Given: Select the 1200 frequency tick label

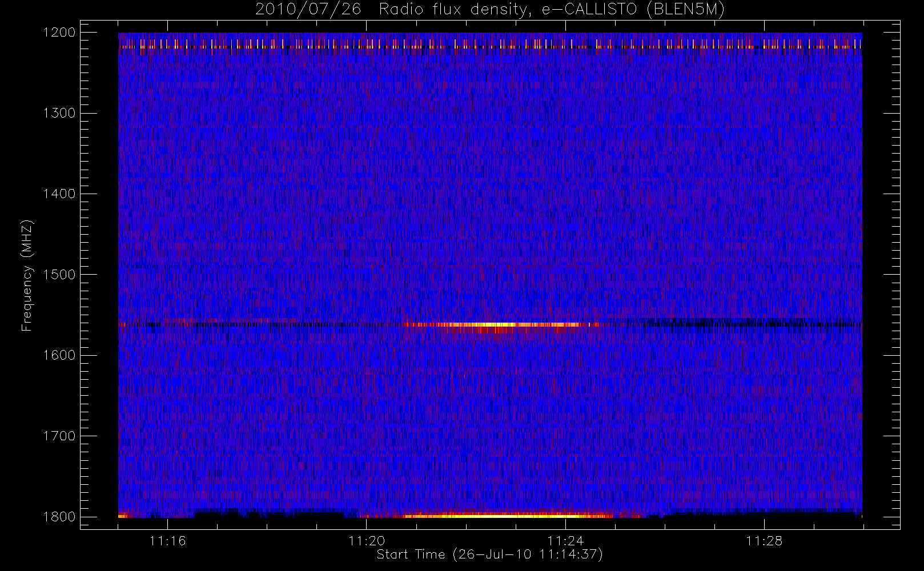Looking at the screenshot, I should pos(59,33).
